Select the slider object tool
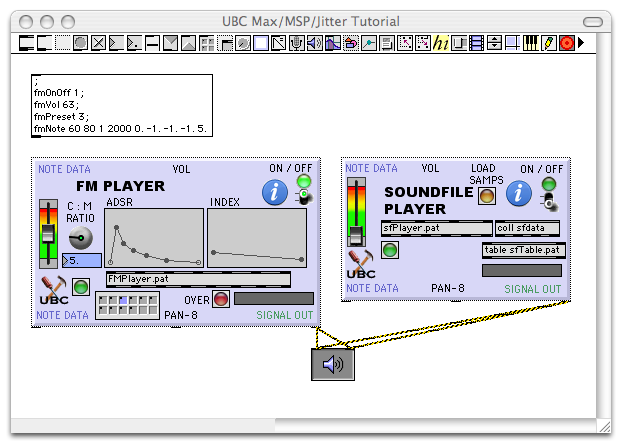621x443 pixels. (x=152, y=43)
